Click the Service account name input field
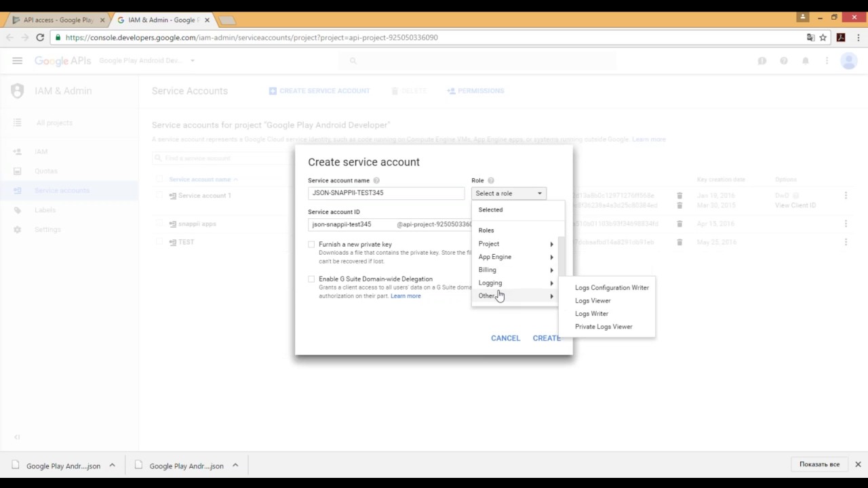868x488 pixels. click(x=386, y=193)
